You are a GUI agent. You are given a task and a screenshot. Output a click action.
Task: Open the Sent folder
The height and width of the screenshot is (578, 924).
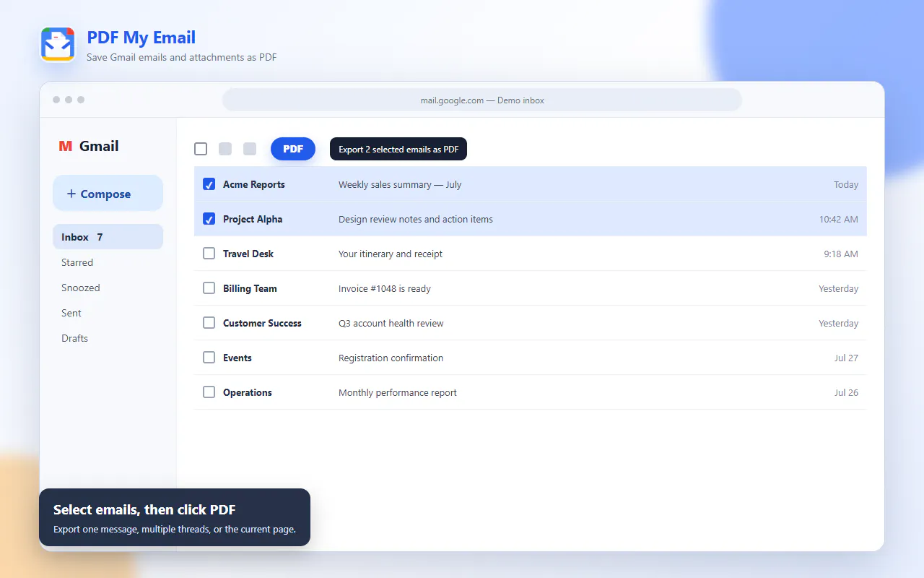[108, 313]
